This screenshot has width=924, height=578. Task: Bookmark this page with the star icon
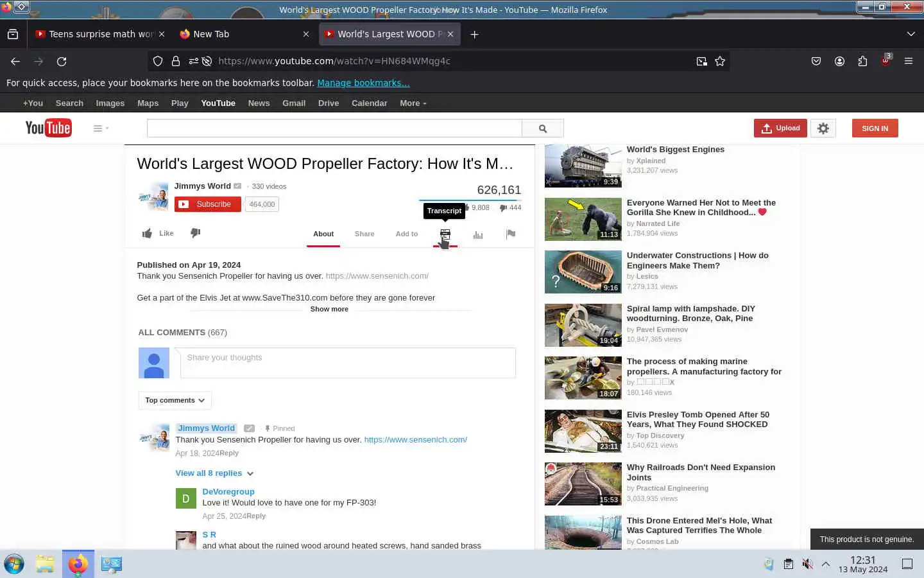click(720, 61)
